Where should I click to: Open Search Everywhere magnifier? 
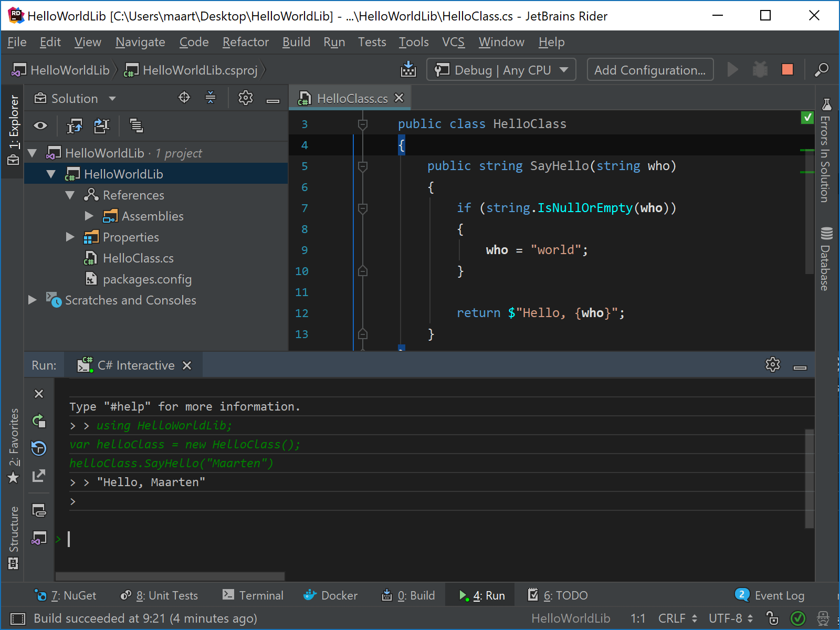pos(822,70)
